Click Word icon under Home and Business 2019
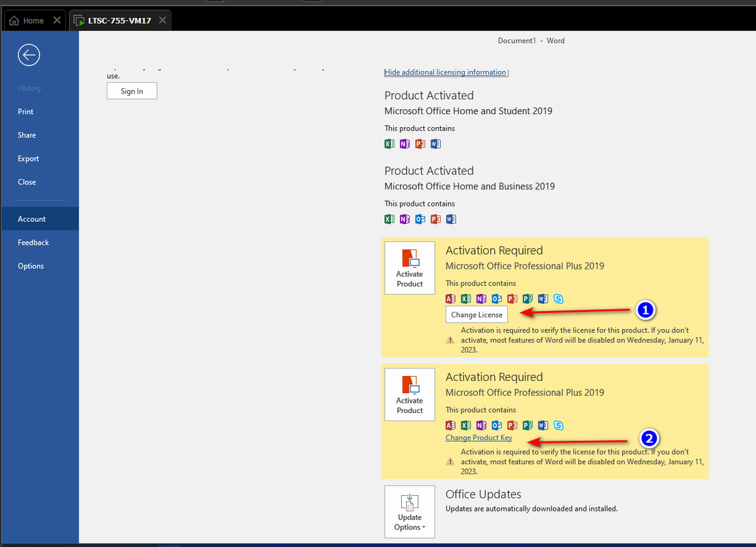Viewport: 756px width, 547px height. click(451, 219)
